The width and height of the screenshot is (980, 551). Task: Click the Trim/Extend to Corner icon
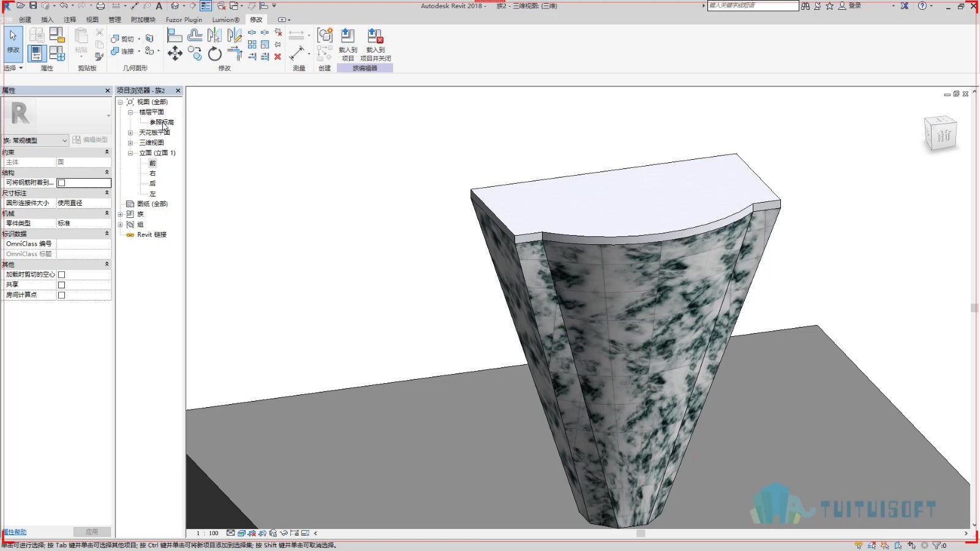pyautogui.click(x=235, y=53)
